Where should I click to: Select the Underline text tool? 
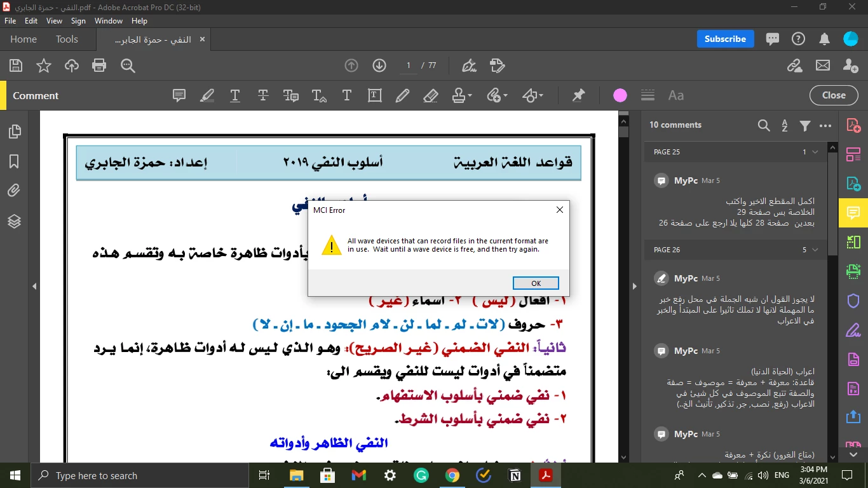(x=235, y=95)
